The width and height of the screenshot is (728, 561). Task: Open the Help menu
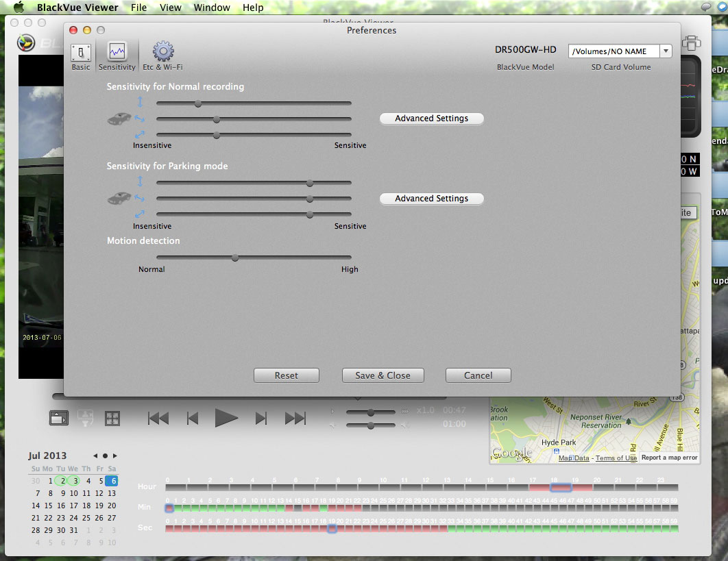coord(253,8)
